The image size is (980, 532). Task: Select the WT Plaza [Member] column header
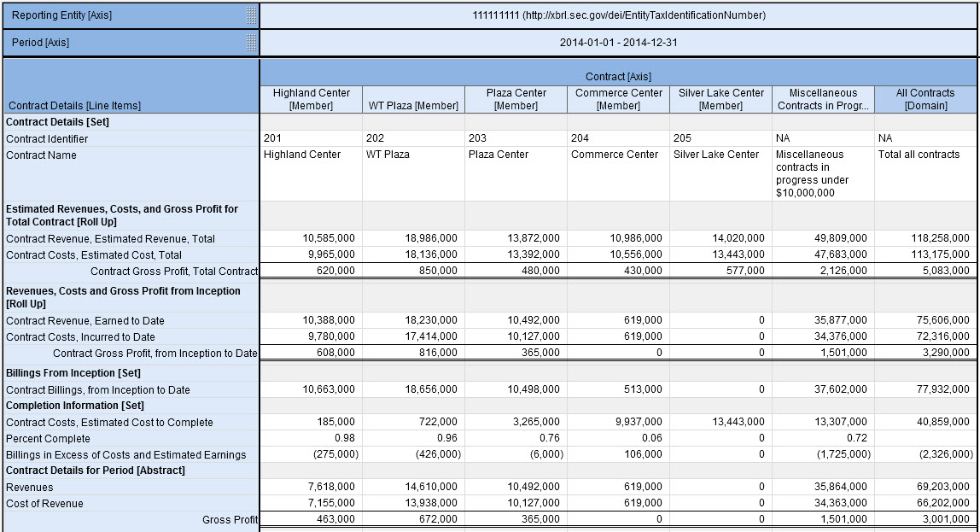[413, 106]
